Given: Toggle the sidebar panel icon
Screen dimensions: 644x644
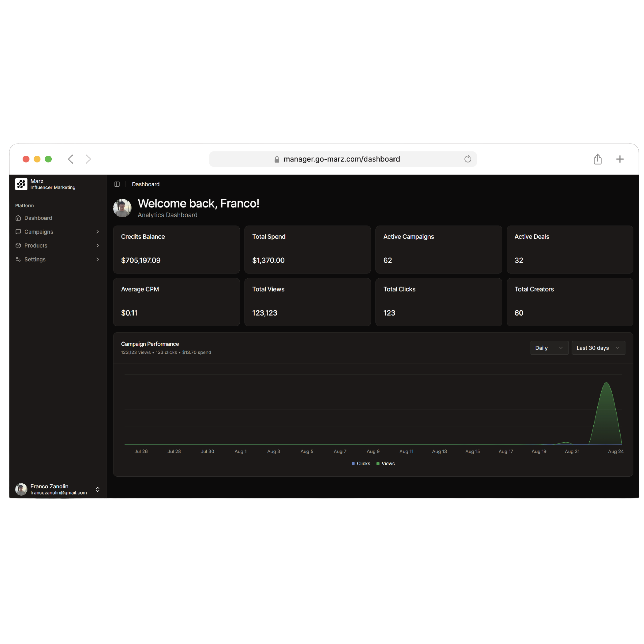Looking at the screenshot, I should point(117,184).
